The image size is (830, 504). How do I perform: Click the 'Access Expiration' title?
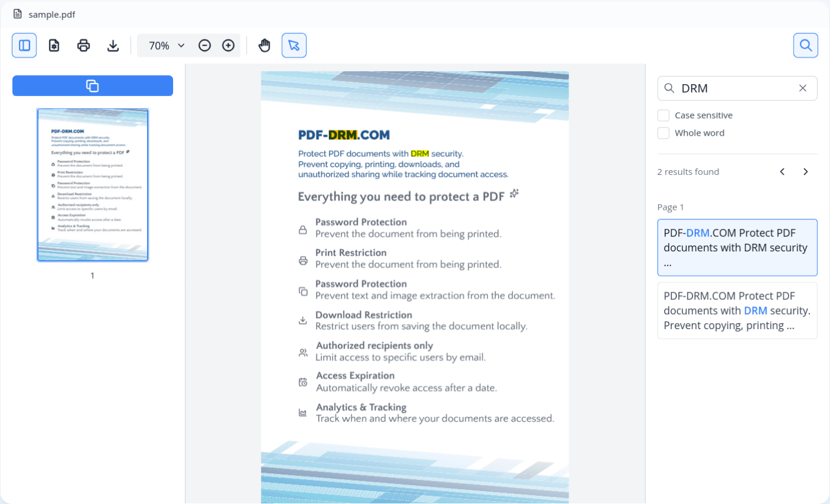pyautogui.click(x=355, y=375)
